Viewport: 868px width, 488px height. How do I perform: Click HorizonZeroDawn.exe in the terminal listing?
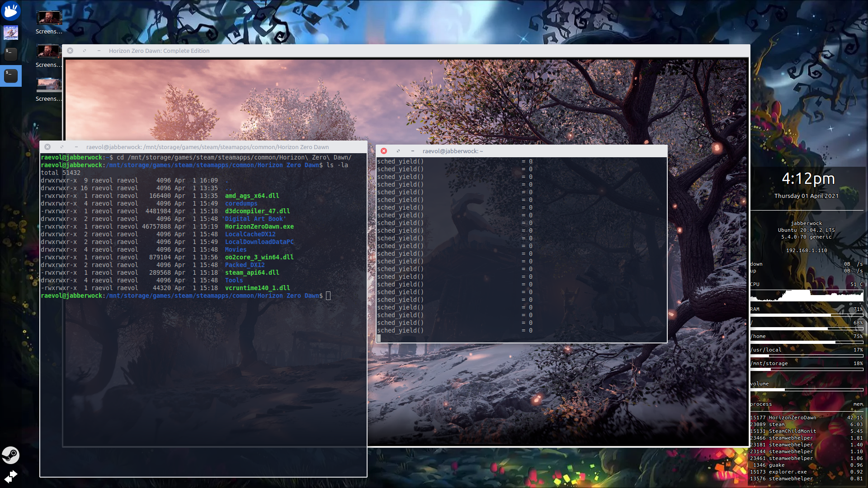(x=259, y=226)
